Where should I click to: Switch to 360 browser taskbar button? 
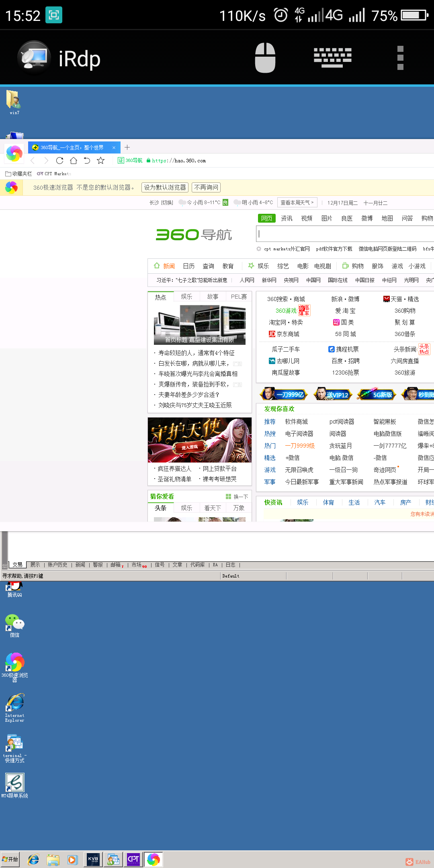(153, 859)
